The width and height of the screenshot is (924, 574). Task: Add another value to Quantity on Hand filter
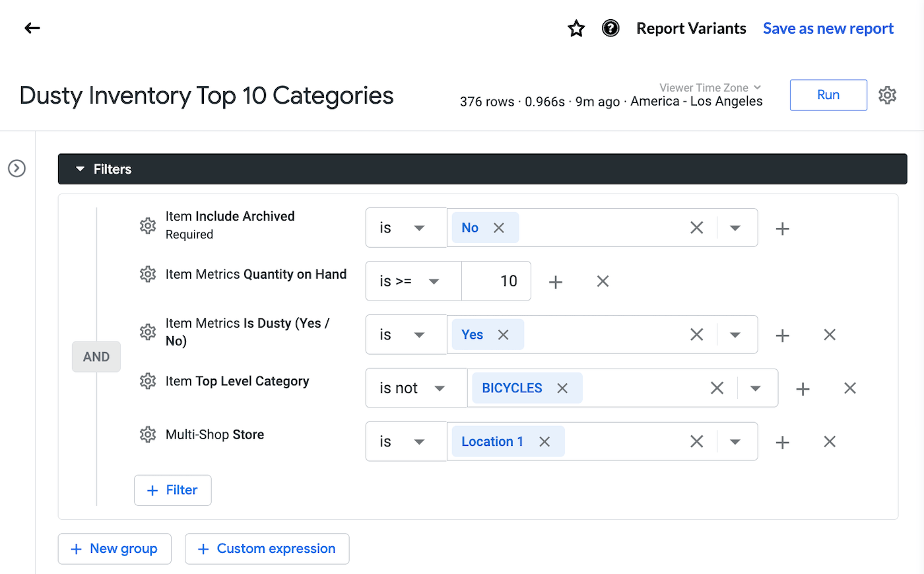tap(556, 281)
